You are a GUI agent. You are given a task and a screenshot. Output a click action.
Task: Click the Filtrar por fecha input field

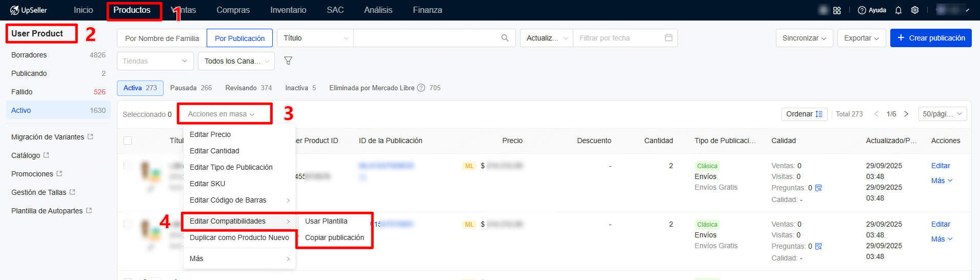point(618,38)
